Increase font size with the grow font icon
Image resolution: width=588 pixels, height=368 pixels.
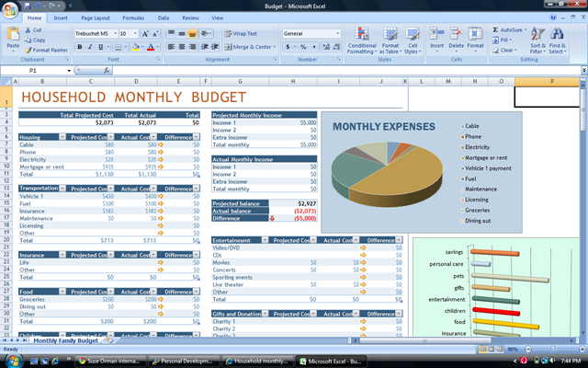145,34
